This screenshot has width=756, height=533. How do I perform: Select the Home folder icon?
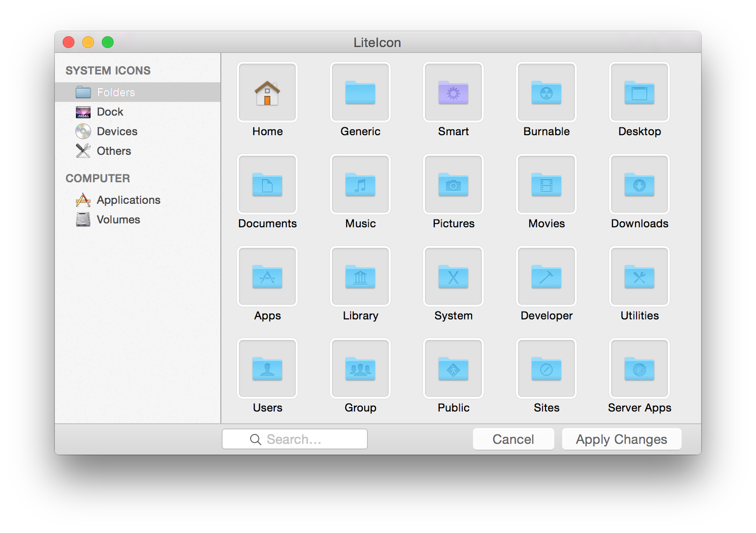click(267, 92)
